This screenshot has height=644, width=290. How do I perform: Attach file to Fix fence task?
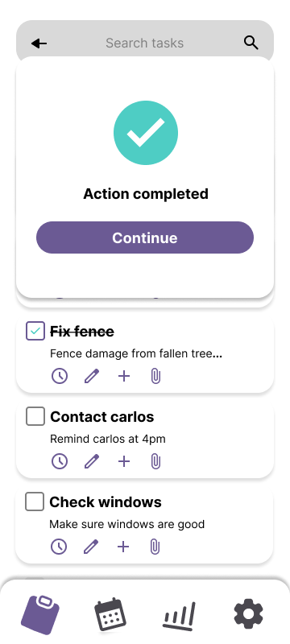(155, 376)
